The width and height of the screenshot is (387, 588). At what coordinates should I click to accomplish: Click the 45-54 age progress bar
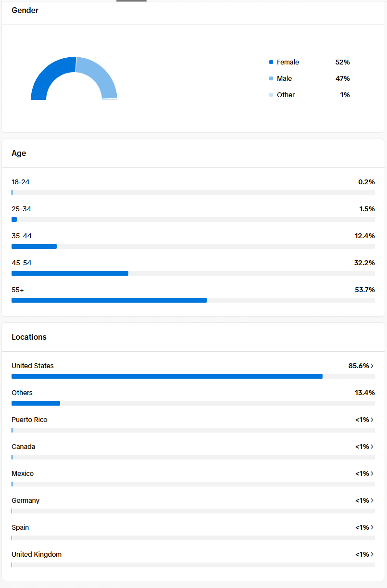pyautogui.click(x=193, y=273)
